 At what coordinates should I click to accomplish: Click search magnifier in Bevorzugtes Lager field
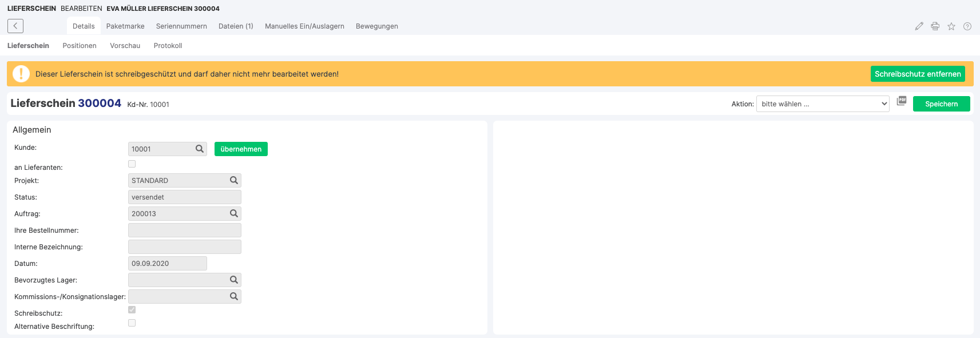click(234, 280)
